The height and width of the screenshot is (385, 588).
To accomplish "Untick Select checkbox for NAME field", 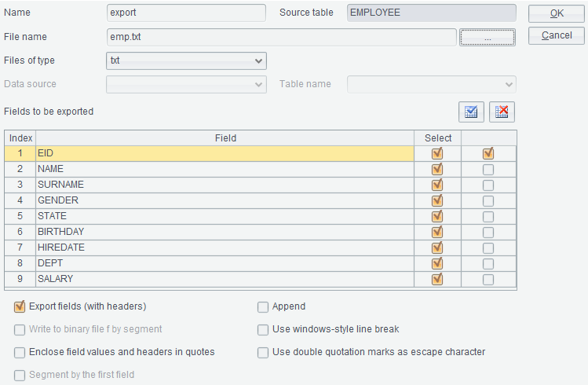I will point(437,169).
